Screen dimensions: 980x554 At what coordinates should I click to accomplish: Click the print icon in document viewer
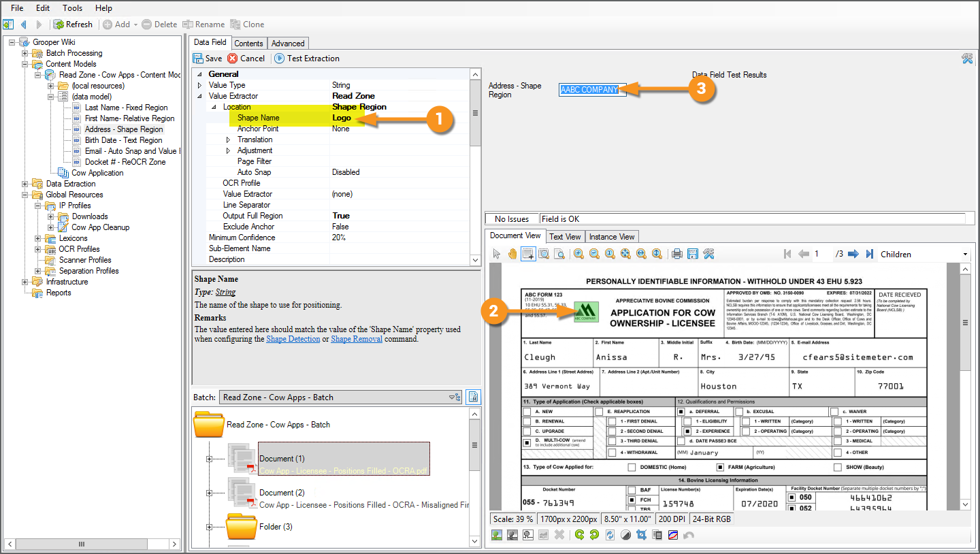(x=677, y=254)
